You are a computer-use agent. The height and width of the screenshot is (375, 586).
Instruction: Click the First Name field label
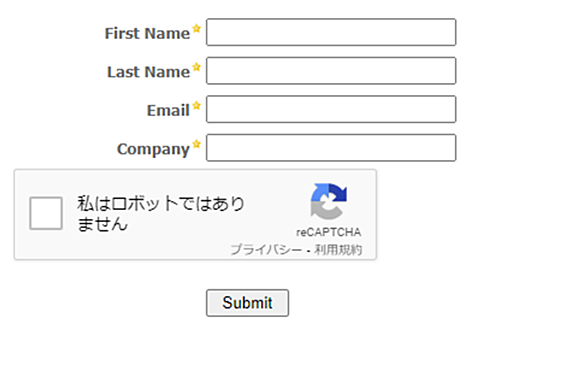(x=147, y=33)
